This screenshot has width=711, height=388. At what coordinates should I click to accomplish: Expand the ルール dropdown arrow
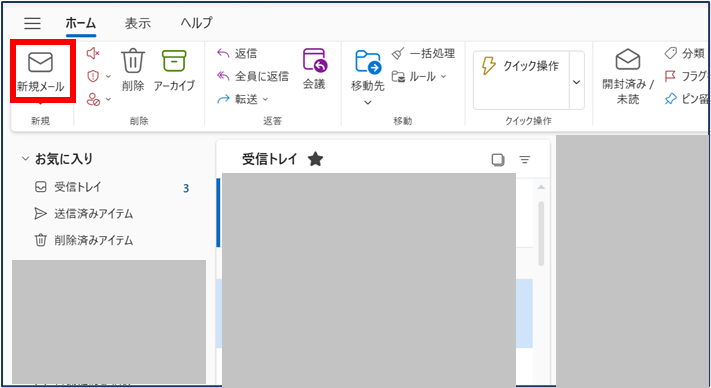pyautogui.click(x=443, y=77)
